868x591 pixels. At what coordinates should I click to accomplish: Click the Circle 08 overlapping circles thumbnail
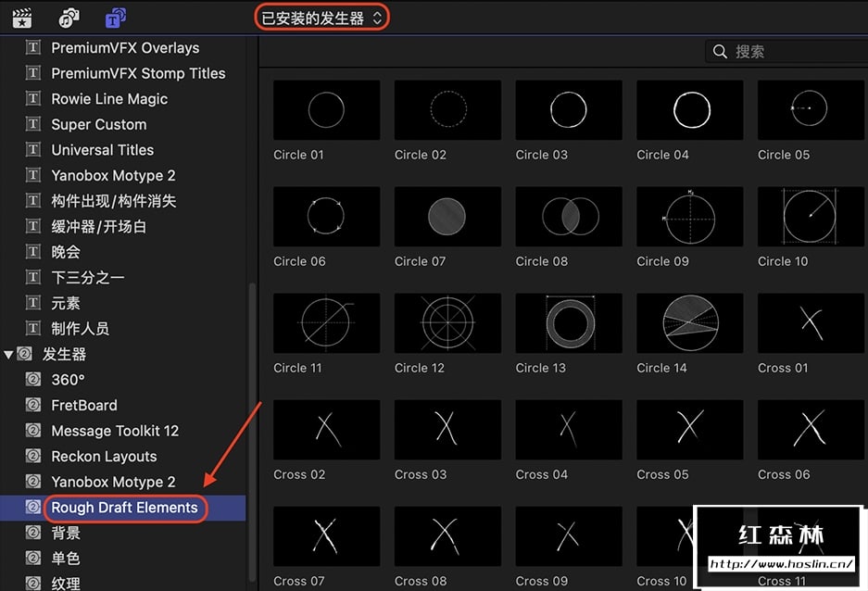(x=569, y=217)
